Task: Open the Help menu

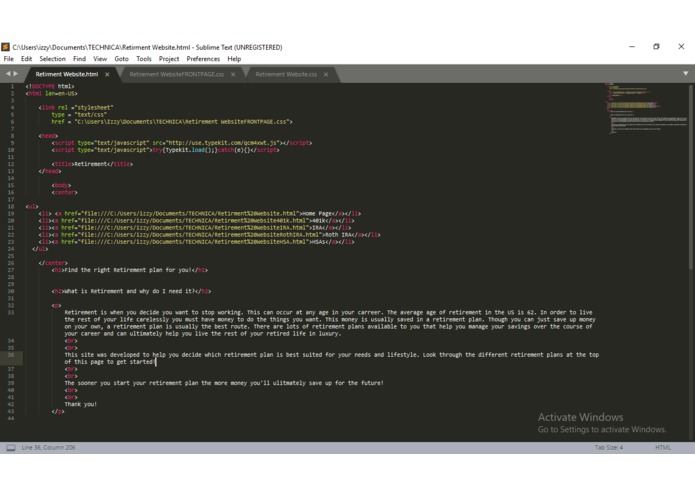Action: (x=234, y=59)
